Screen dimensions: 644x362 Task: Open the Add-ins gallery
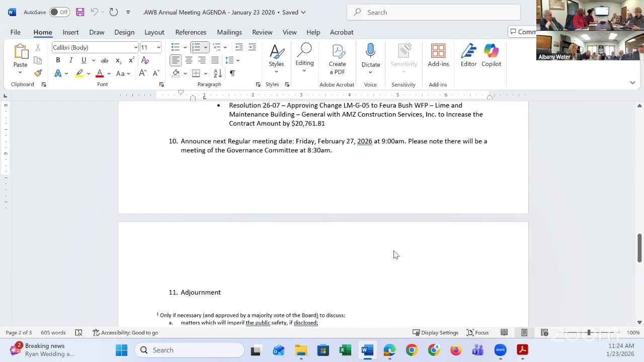[438, 55]
